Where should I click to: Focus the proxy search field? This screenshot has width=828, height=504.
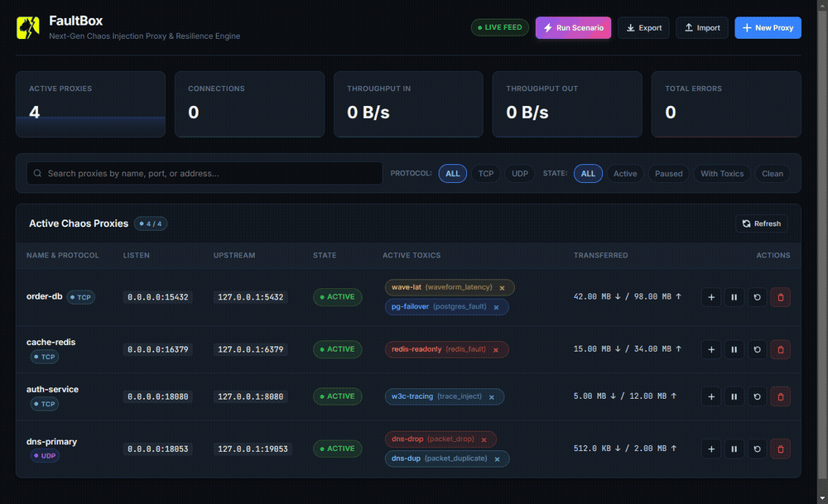[x=205, y=173]
